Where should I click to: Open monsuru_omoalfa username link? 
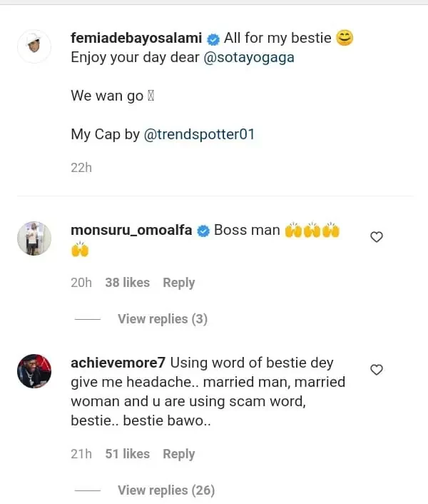131,230
